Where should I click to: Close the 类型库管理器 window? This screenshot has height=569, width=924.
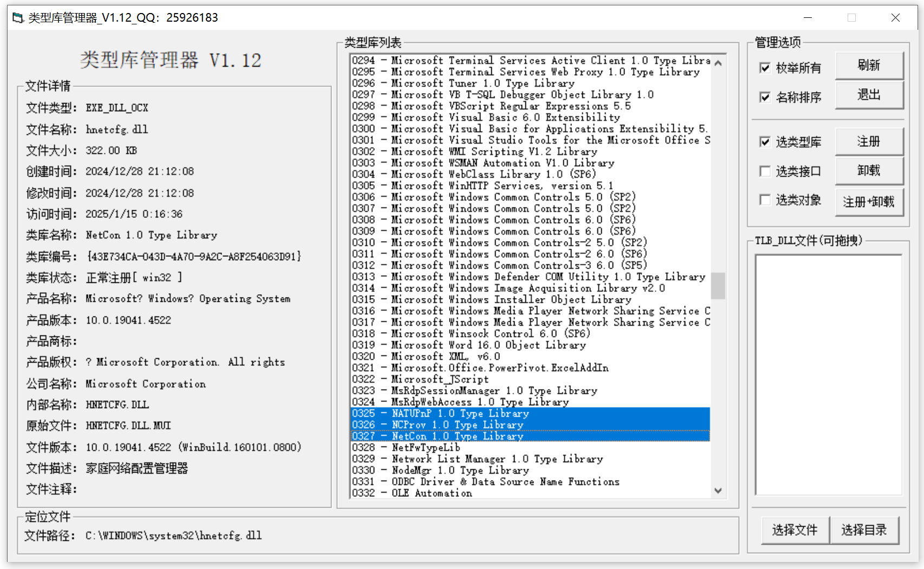895,18
